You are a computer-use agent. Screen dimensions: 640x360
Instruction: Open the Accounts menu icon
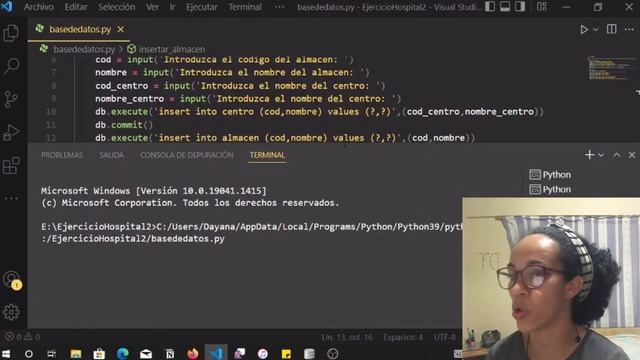(11, 280)
